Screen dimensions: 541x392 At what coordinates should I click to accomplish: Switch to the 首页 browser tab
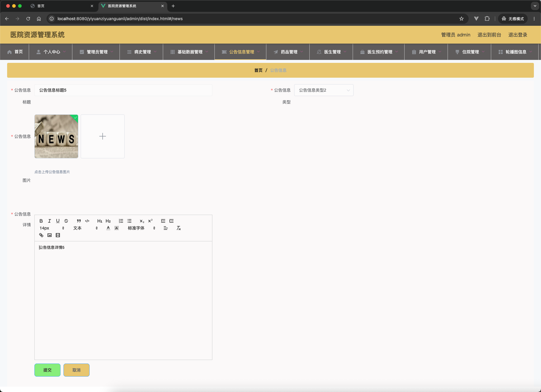pos(62,6)
